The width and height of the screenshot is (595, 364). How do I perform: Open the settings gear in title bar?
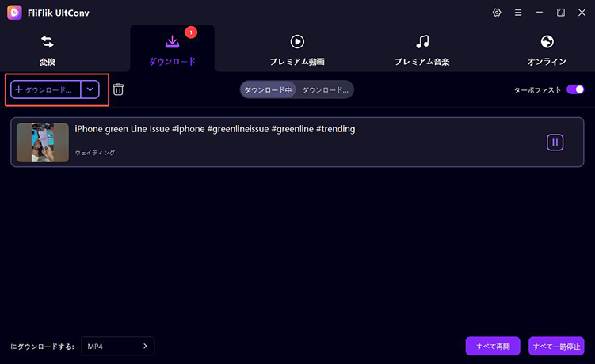497,13
